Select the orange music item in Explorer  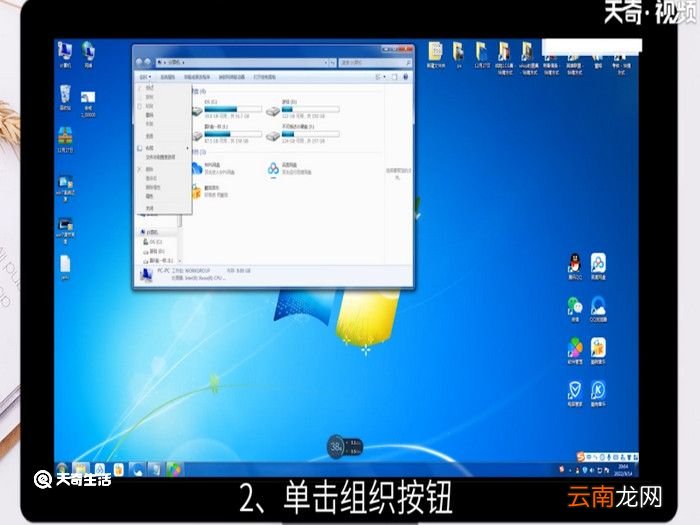211,192
